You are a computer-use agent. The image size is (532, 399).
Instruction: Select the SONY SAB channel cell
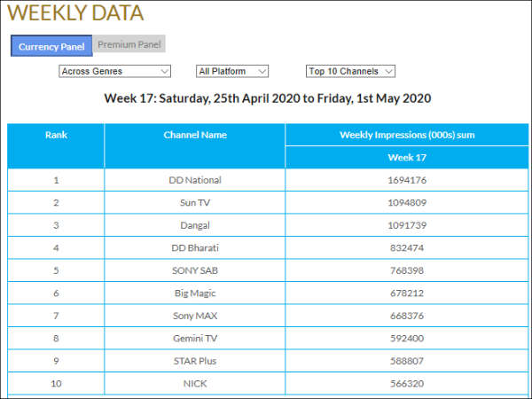(195, 270)
